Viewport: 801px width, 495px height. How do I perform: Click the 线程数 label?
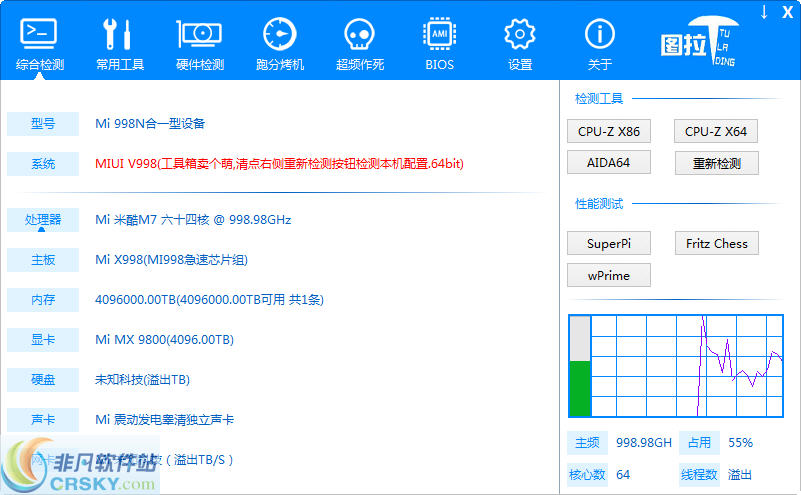[699, 475]
